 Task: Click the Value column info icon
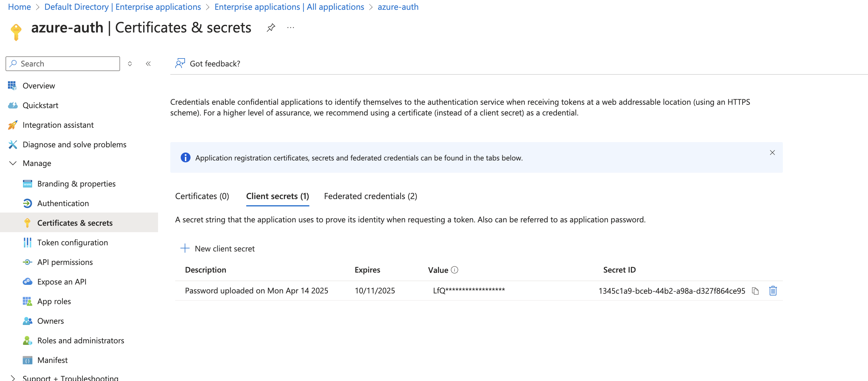(x=455, y=270)
